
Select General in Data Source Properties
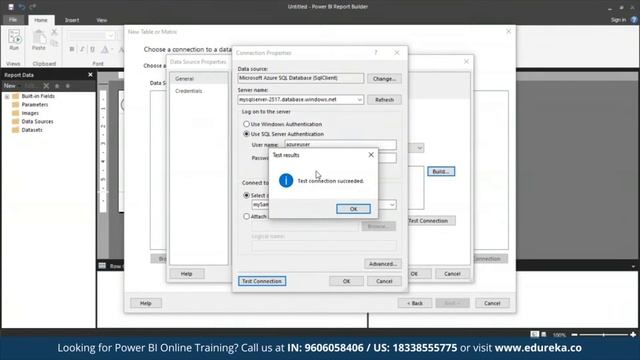pos(199,78)
